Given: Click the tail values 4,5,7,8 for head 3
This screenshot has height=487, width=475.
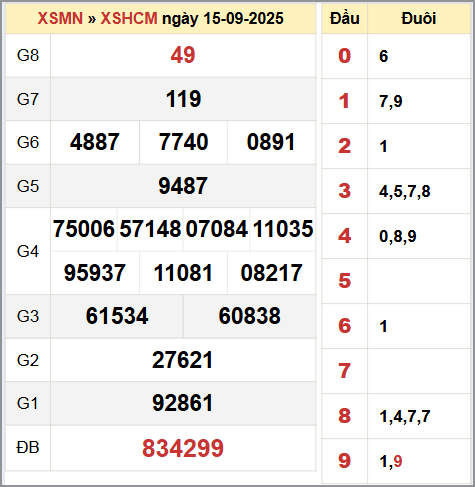Looking at the screenshot, I should [x=405, y=191].
